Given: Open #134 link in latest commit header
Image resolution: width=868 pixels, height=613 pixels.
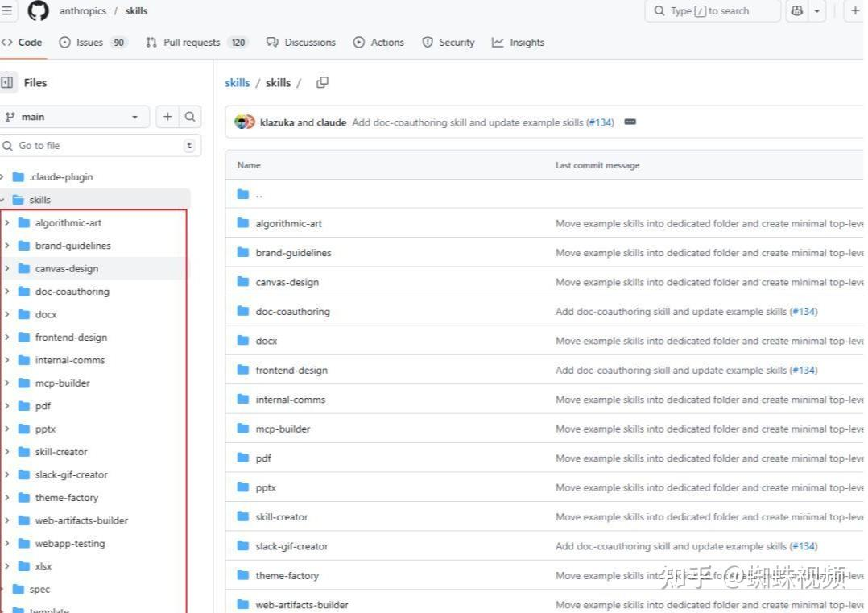Looking at the screenshot, I should pos(601,122).
